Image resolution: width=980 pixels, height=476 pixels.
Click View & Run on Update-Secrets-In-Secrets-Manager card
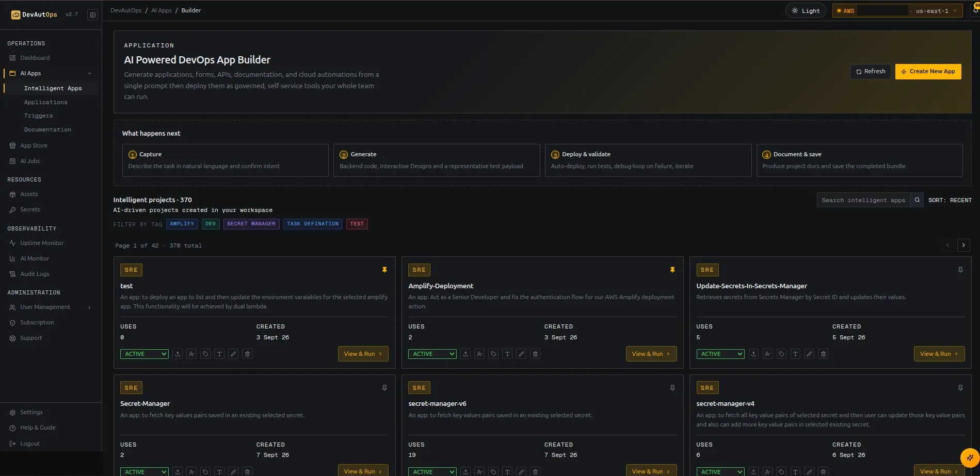pos(939,354)
